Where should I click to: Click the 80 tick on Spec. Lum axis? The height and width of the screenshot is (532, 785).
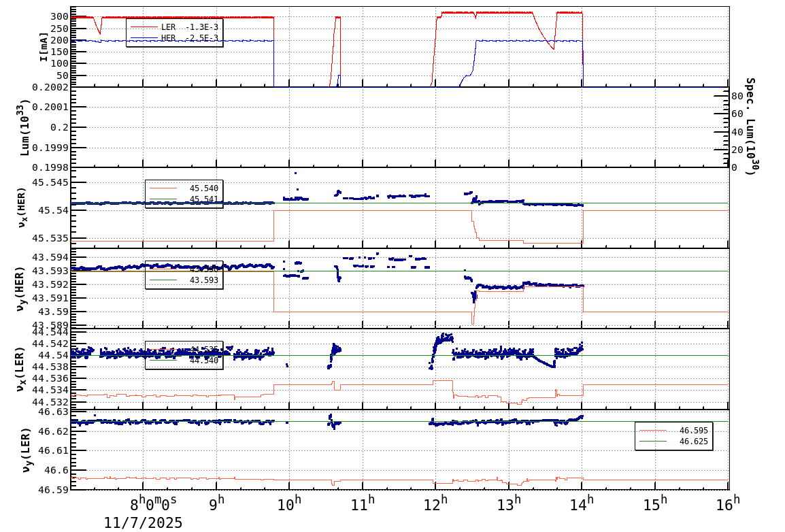pyautogui.click(x=737, y=96)
